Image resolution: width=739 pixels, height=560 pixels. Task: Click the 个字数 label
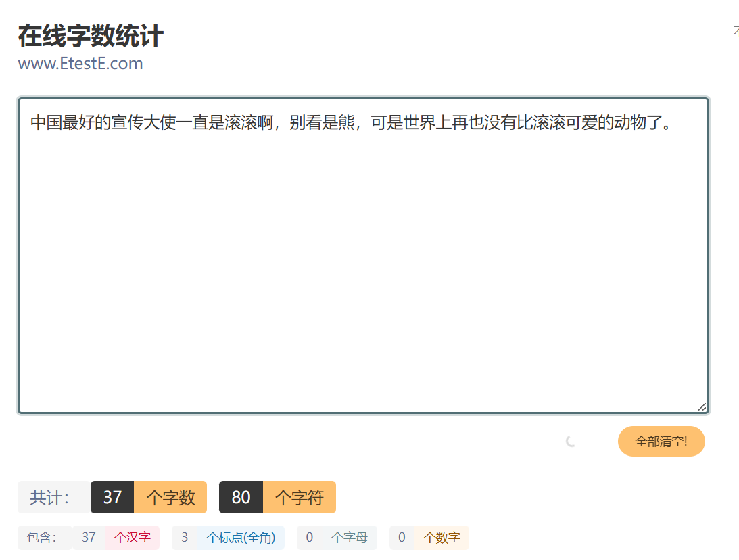point(170,497)
